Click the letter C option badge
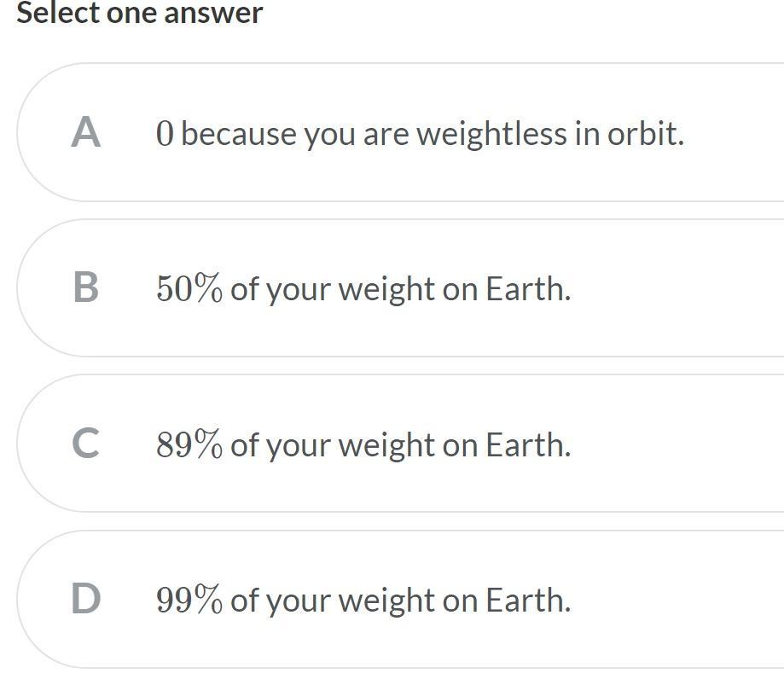The height and width of the screenshot is (679, 784). point(85,444)
